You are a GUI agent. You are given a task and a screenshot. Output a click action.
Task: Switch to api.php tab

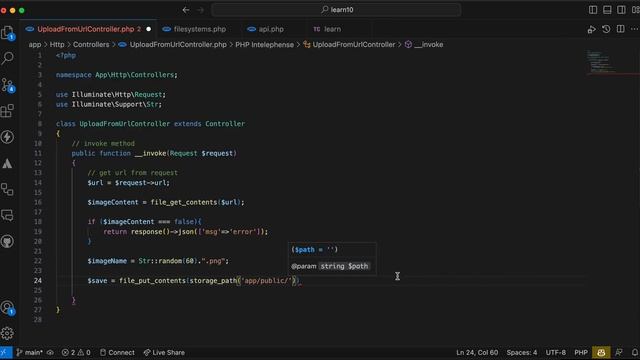tap(271, 29)
